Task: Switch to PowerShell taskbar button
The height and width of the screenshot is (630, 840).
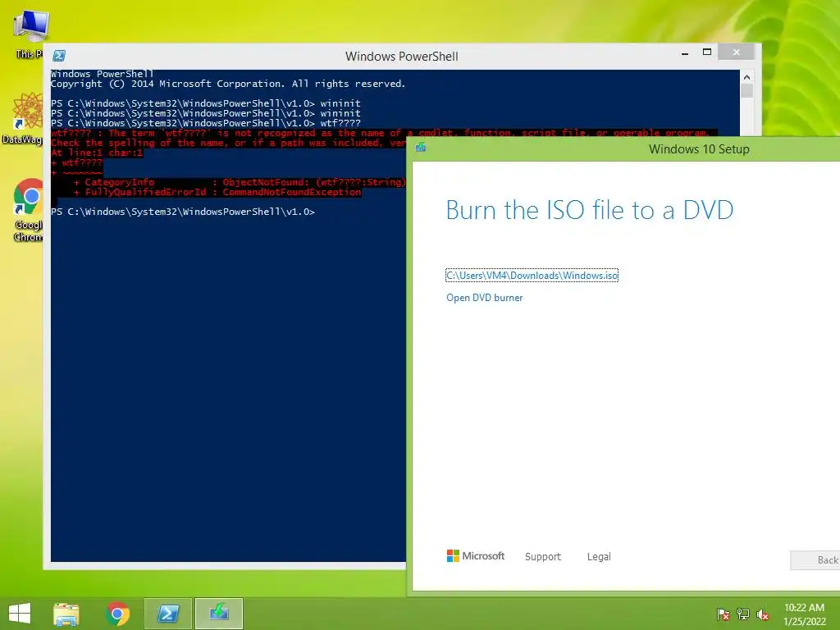Action: 167,614
